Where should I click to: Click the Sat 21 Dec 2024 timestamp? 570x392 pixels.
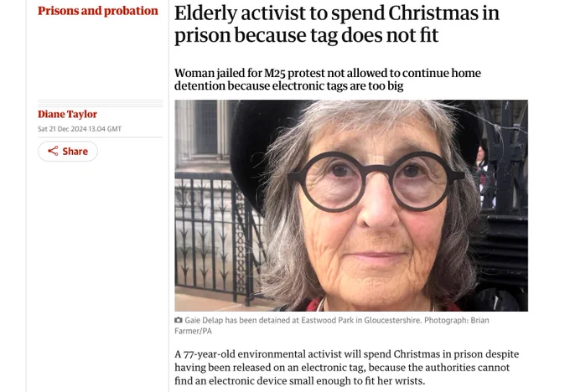(80, 129)
